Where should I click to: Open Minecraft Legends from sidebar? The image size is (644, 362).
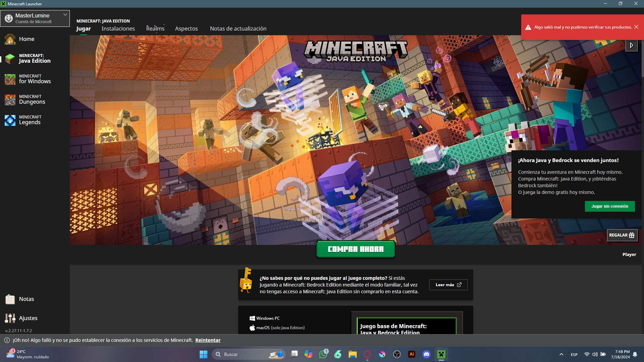[x=30, y=120]
